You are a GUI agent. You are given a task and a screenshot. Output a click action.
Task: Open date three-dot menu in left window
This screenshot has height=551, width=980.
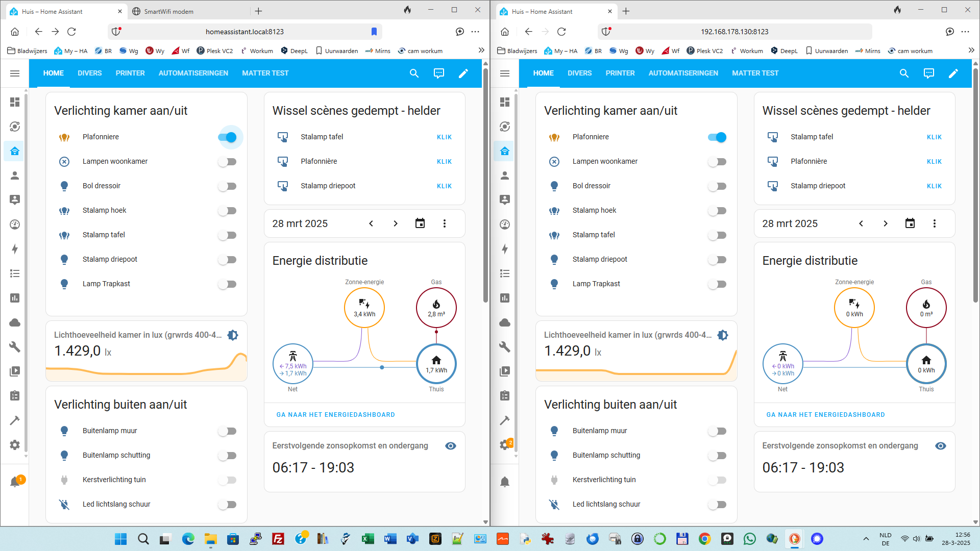(x=444, y=223)
